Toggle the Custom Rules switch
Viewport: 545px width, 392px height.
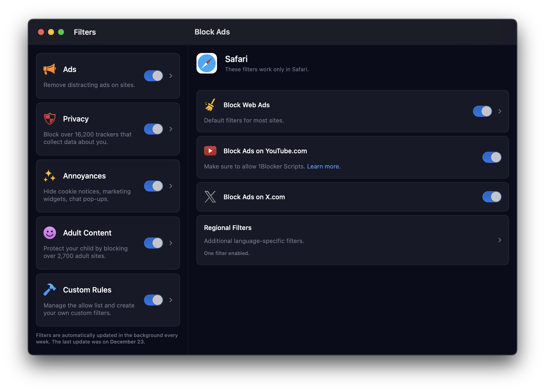[153, 300]
